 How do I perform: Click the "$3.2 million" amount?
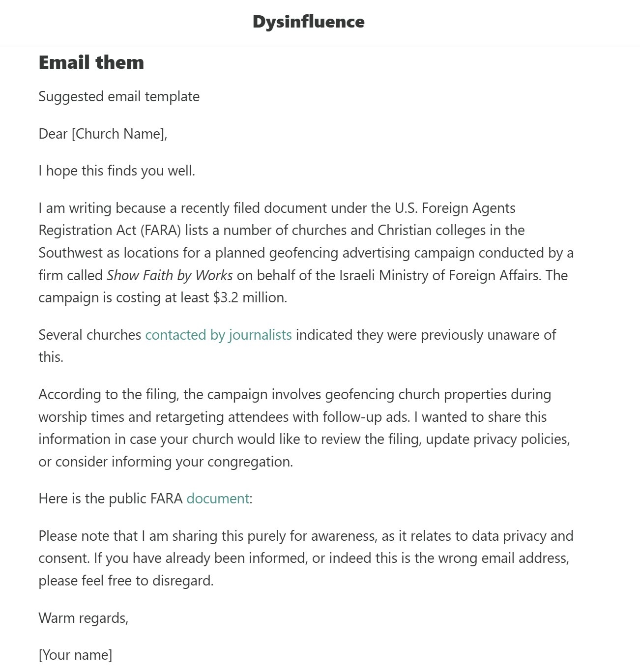click(x=249, y=297)
